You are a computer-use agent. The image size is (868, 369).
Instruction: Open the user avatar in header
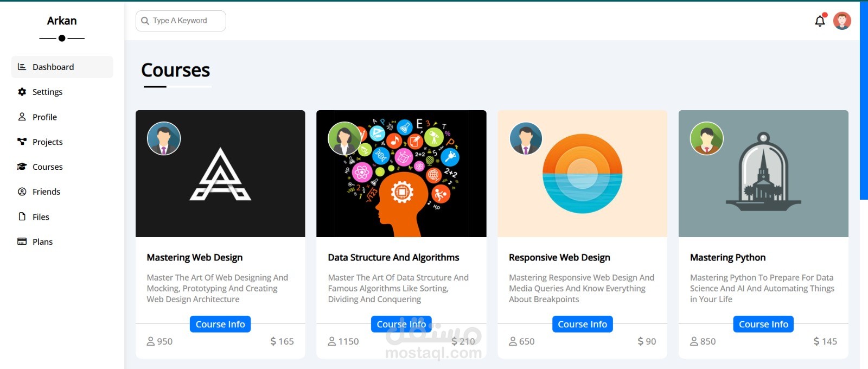click(842, 21)
